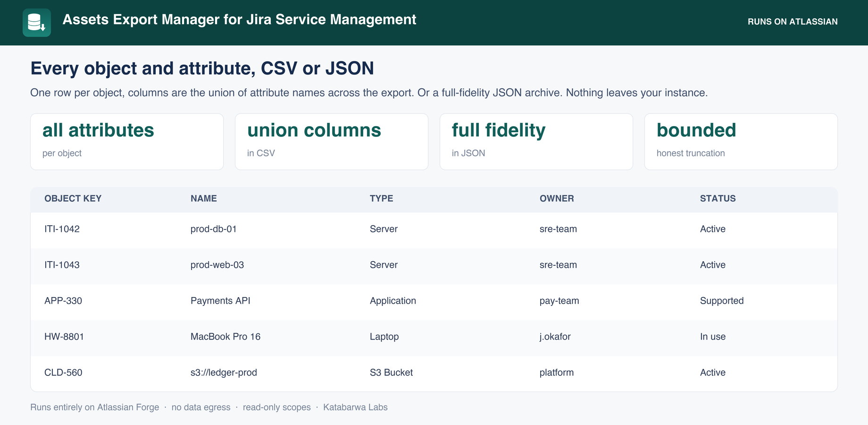Click the "read-only scopes" footer text
The image size is (868, 425).
[x=277, y=408]
